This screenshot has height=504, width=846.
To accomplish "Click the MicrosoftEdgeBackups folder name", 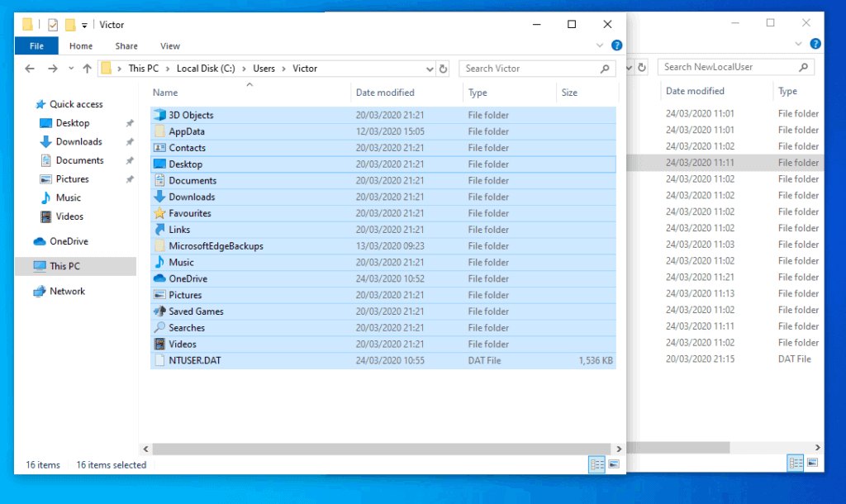I will (x=216, y=246).
